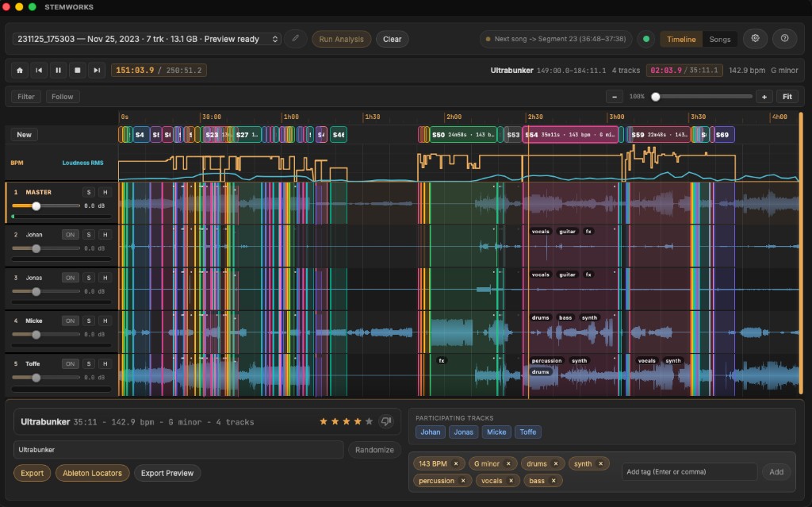This screenshot has height=507, width=812.
Task: Click the Add tag input field
Action: tap(689, 472)
